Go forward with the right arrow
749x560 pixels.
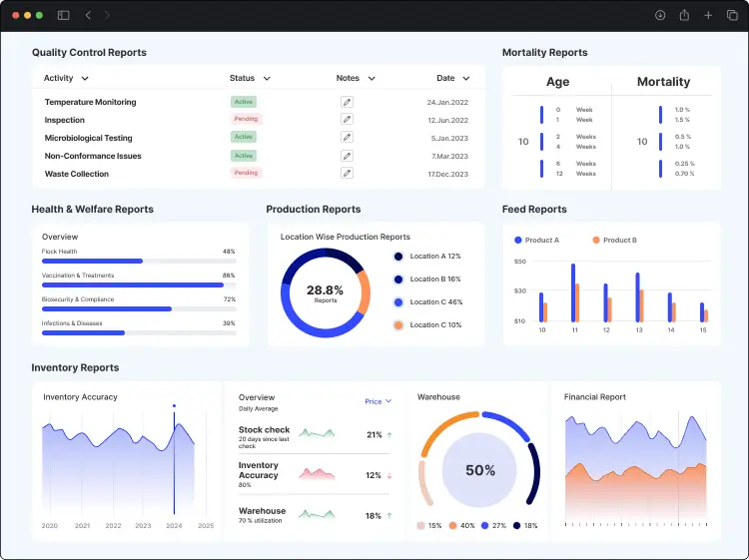[x=107, y=15]
